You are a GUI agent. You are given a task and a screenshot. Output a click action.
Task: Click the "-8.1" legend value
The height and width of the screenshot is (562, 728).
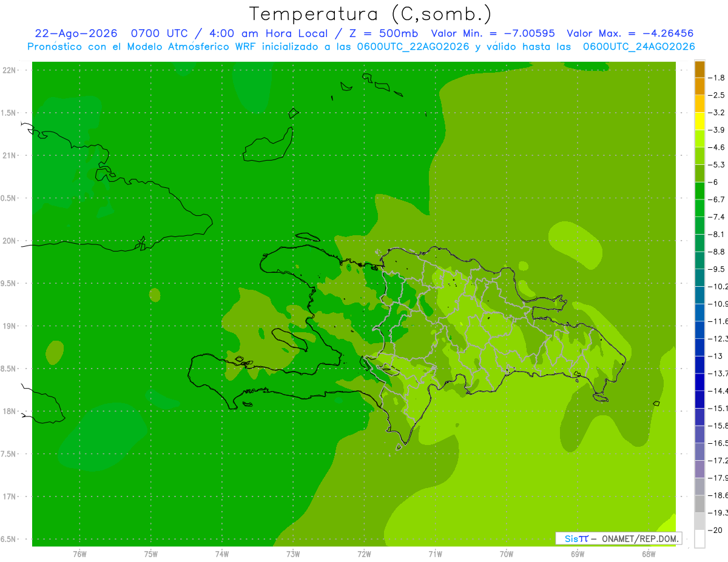pyautogui.click(x=718, y=234)
